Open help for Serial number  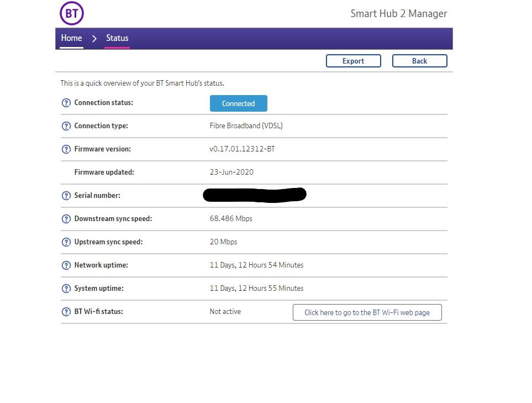[x=66, y=196]
